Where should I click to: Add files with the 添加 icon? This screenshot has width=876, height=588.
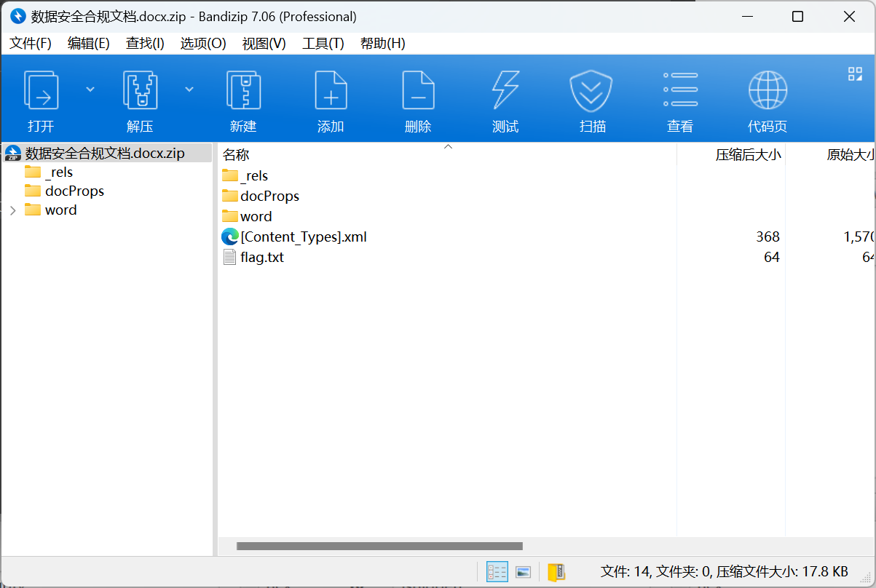(x=331, y=90)
